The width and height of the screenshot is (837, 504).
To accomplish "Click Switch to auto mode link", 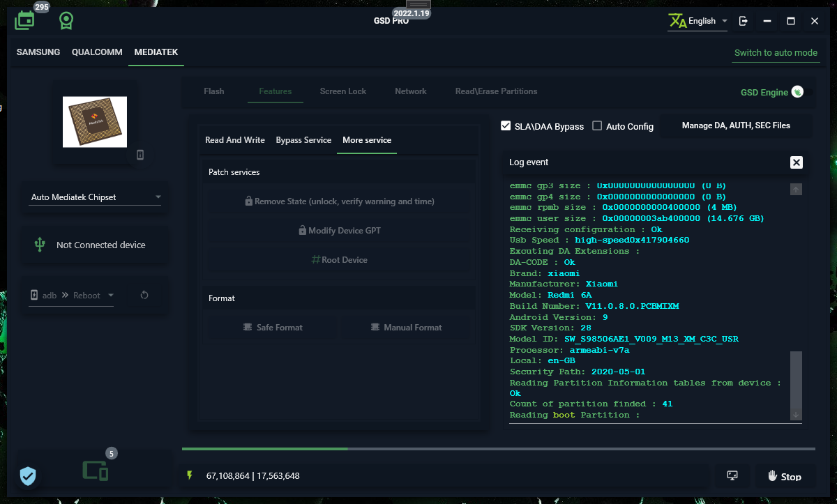I will [x=776, y=53].
